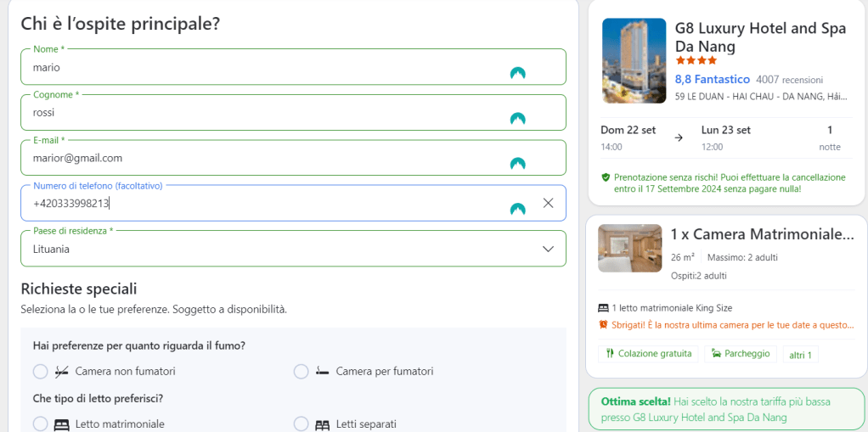Click the password manager icon in phone field
Image resolution: width=868 pixels, height=432 pixels.
pos(517,209)
